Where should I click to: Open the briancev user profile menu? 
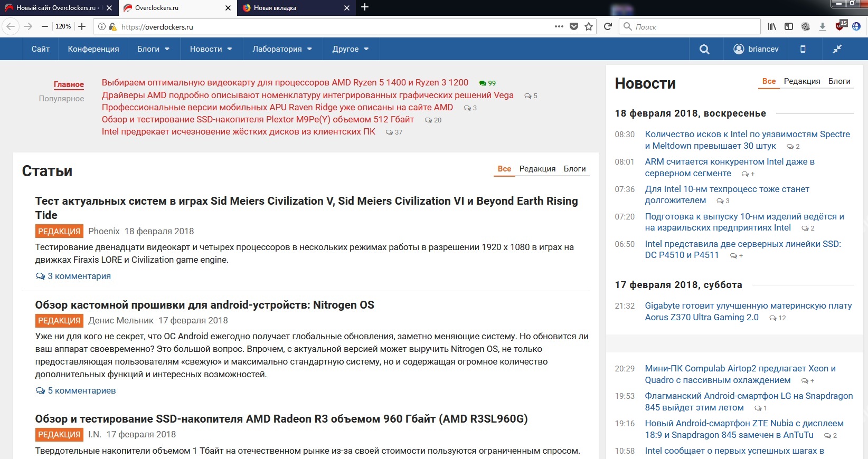pos(756,49)
